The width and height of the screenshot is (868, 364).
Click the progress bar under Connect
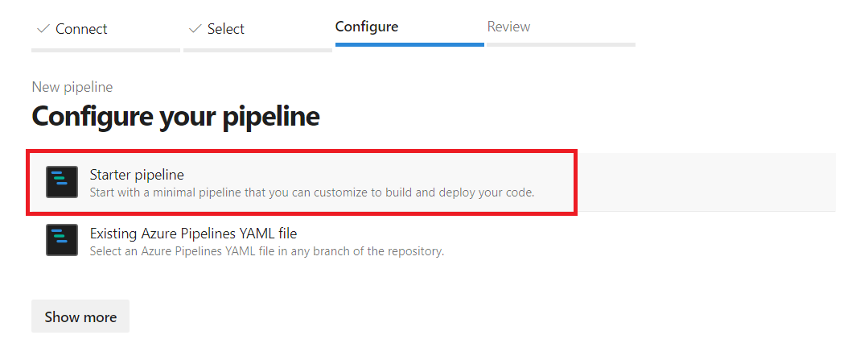click(105, 50)
